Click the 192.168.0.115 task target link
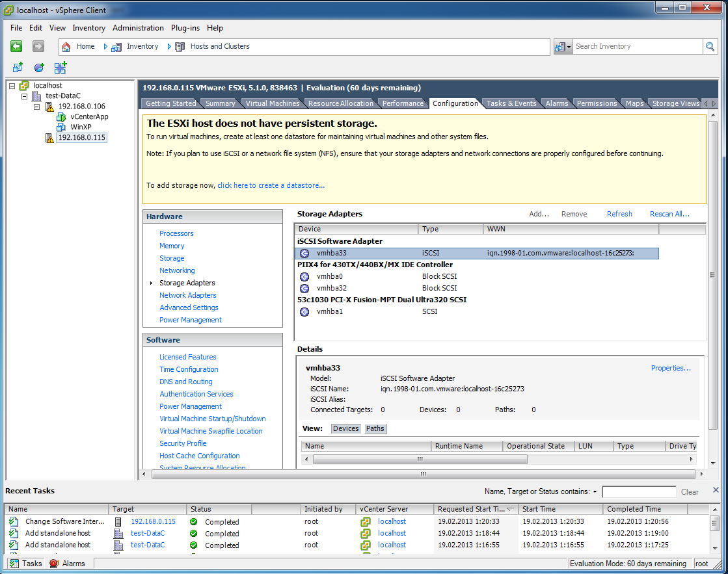The image size is (728, 574). 154,521
